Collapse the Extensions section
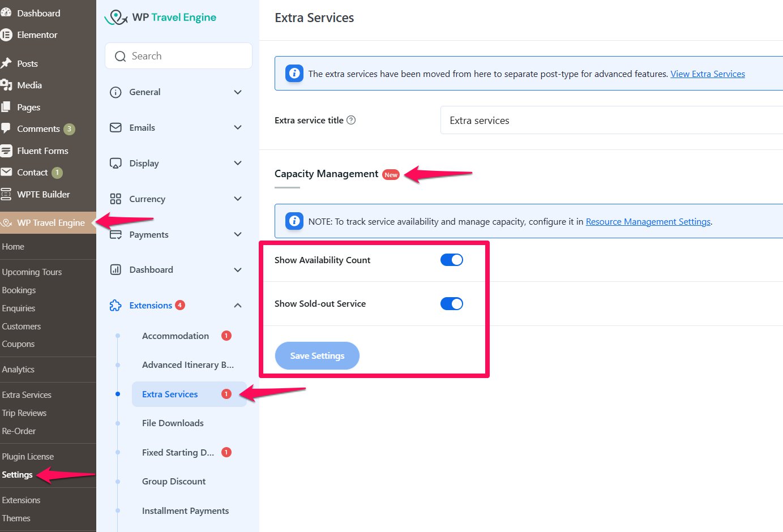Screen dimensions: 783x532 [x=238, y=306]
